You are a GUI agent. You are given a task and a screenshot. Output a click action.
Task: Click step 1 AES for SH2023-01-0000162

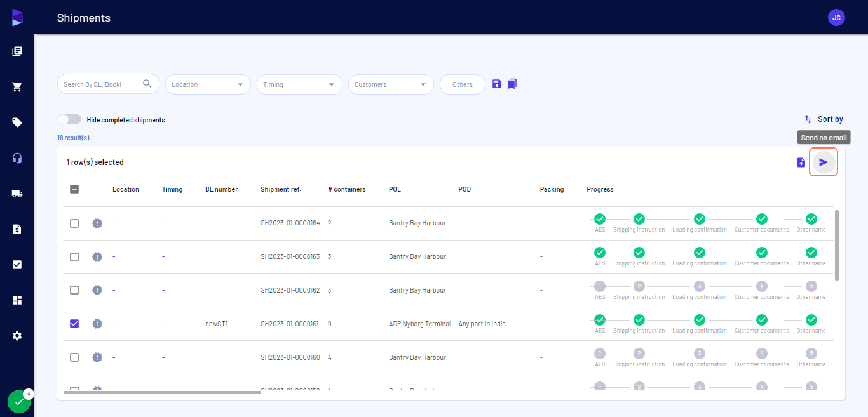(x=600, y=286)
